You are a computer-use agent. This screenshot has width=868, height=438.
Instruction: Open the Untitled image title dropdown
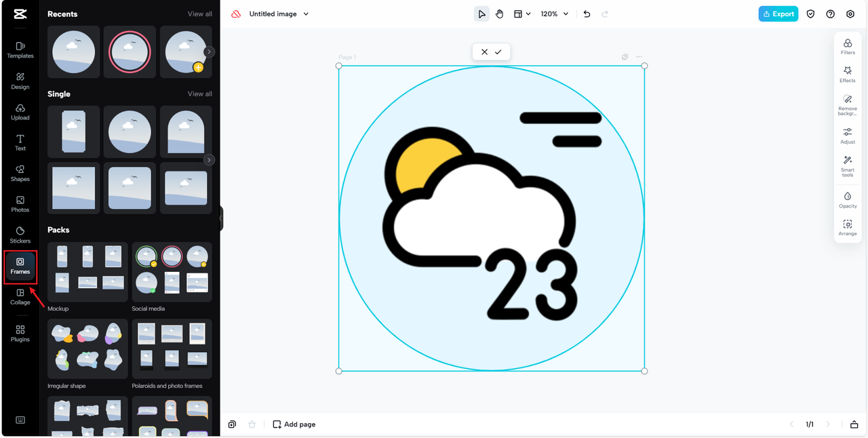279,14
